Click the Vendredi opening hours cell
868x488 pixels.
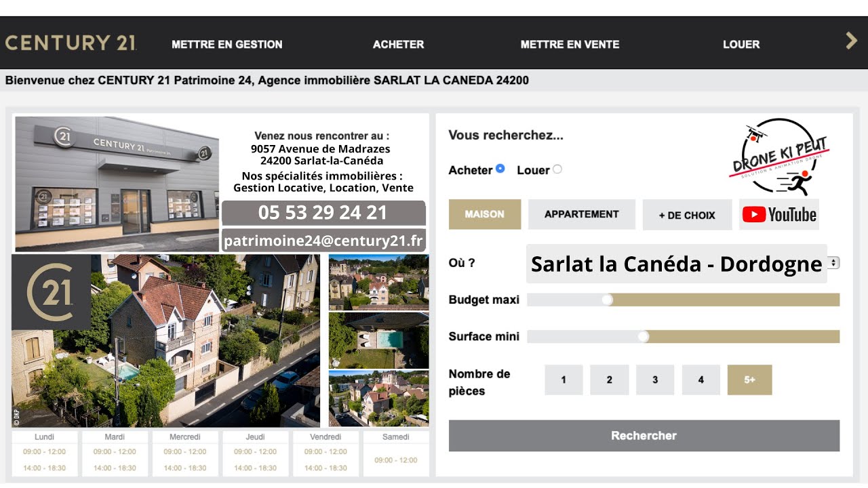(x=325, y=453)
